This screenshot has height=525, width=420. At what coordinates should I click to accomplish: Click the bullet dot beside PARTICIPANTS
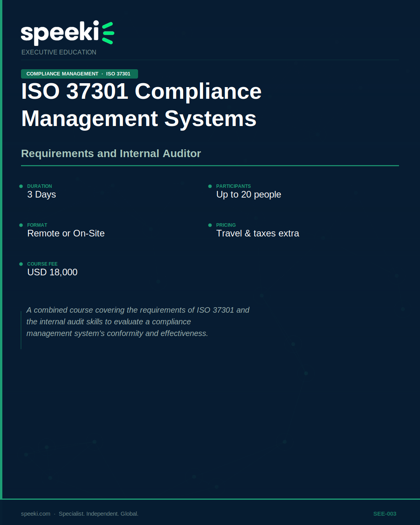210,186
